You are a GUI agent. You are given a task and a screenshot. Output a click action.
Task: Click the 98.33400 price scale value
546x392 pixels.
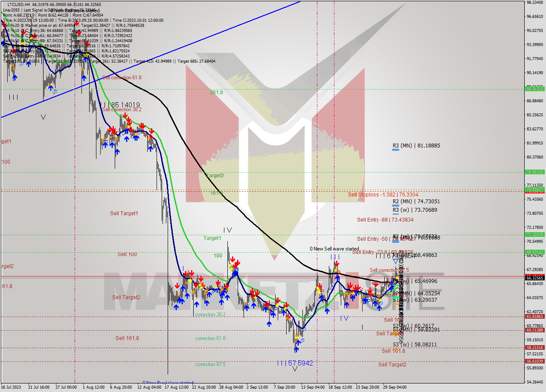tap(535, 3)
